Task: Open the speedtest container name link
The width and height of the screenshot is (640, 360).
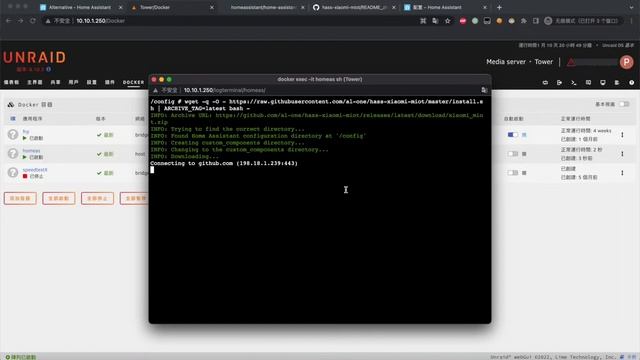Action: 35,170
